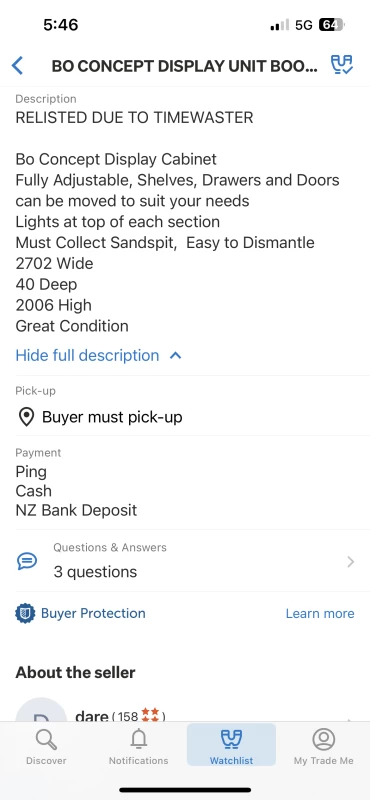Image resolution: width=370 pixels, height=800 pixels.
Task: Toggle the watchlist binoculars icon in header
Action: (341, 65)
